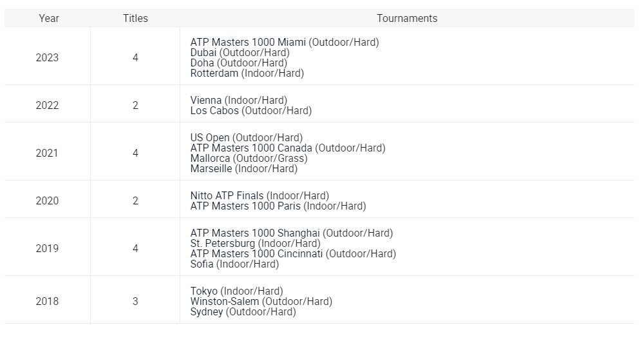Click the Los Cabos tournament entry
Screen dimensions: 644x343
[x=251, y=111]
